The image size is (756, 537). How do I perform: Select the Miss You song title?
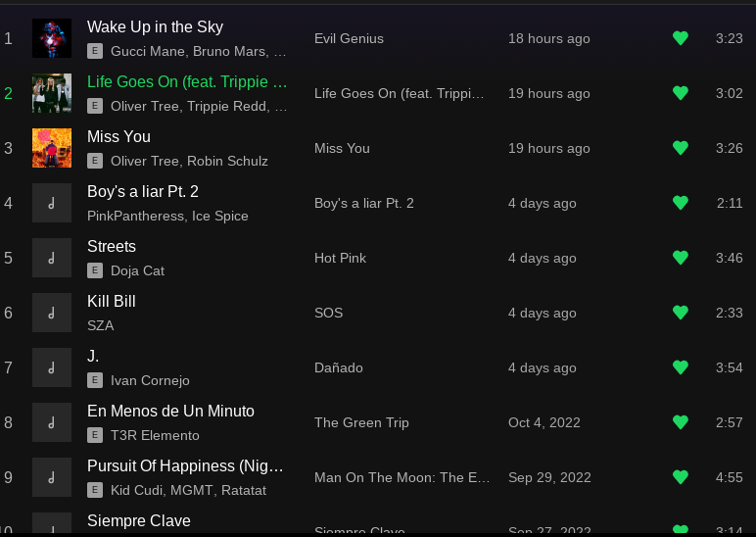pos(118,137)
